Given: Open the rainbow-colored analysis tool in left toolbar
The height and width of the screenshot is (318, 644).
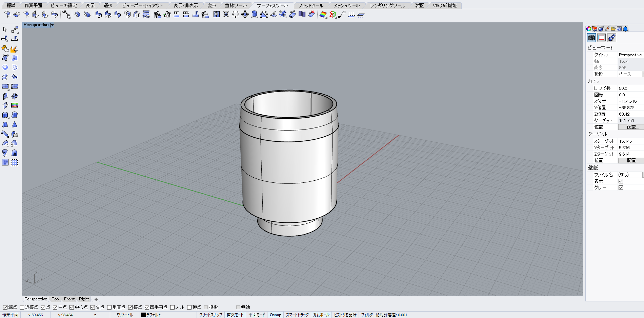Looking at the screenshot, I should tap(15, 105).
